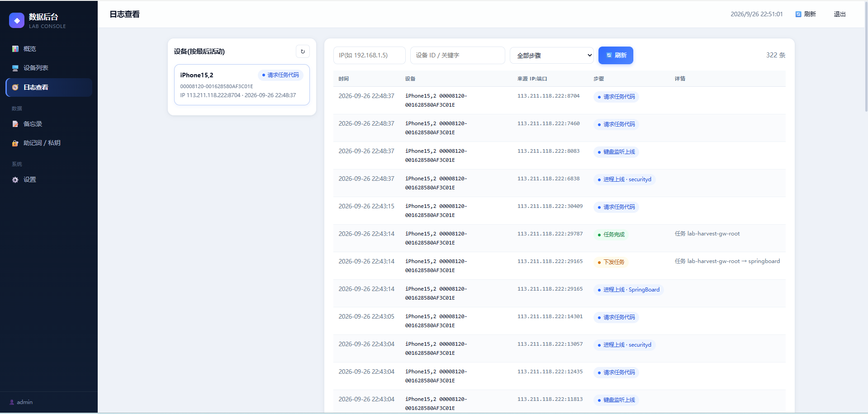This screenshot has height=414, width=868.
Task: Click the top-right 刷新 link
Action: pyautogui.click(x=806, y=14)
